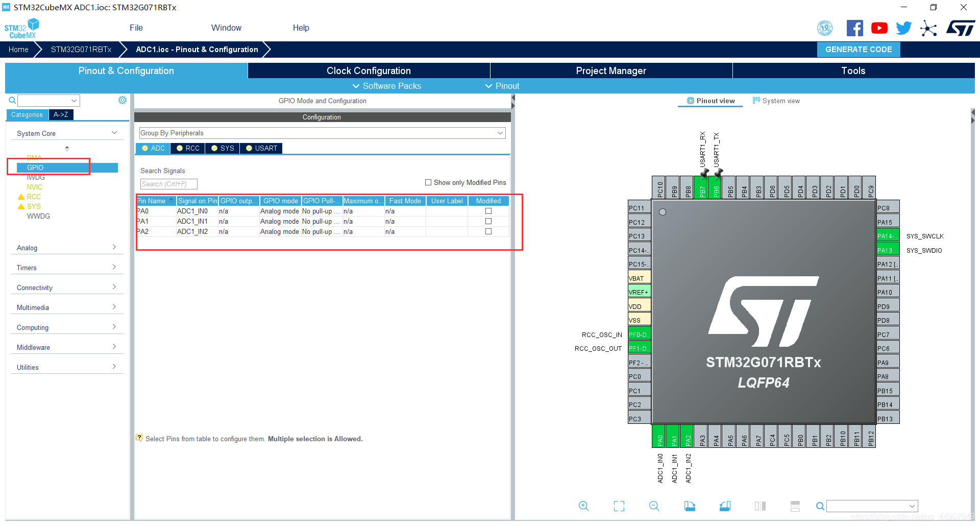Click the PA0 pin on the chip

(659, 437)
